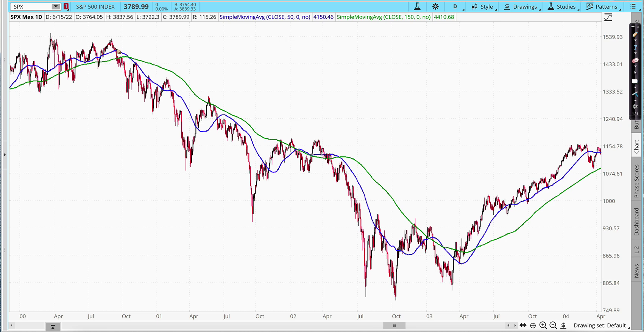Select the arrow pointer tool
The image size is (644, 332).
coord(635,73)
